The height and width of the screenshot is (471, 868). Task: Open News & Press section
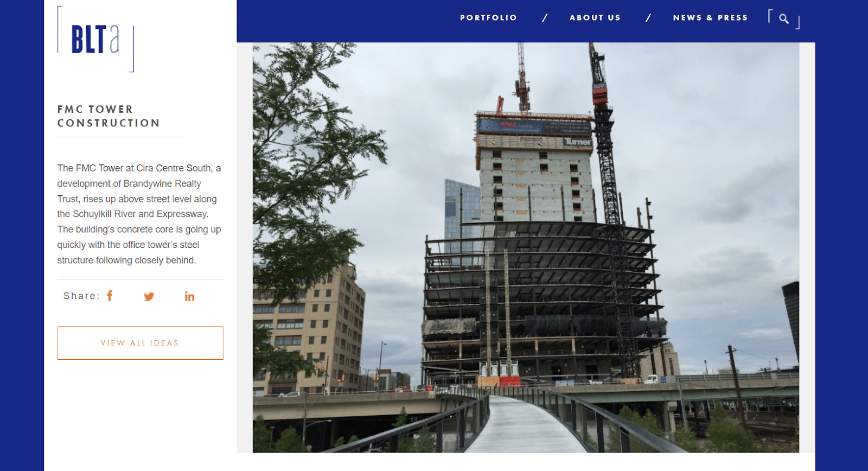[x=710, y=18]
